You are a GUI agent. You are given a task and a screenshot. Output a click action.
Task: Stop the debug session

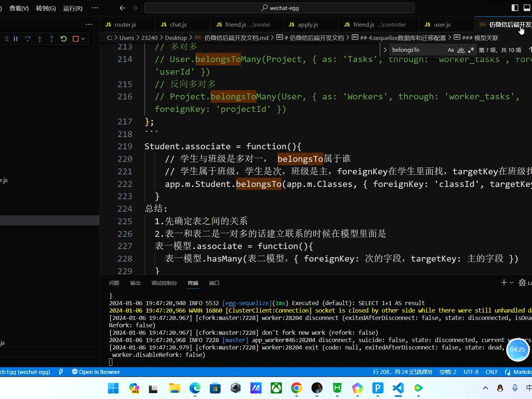click(x=75, y=38)
